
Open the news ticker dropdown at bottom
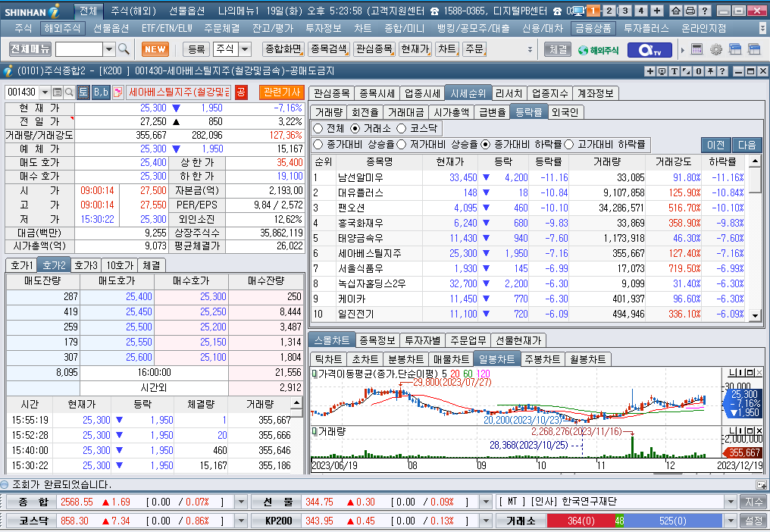(x=731, y=502)
